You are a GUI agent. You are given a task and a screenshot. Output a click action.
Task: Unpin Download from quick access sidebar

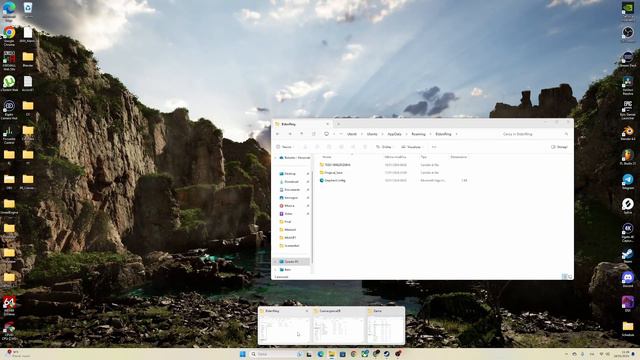[308, 182]
